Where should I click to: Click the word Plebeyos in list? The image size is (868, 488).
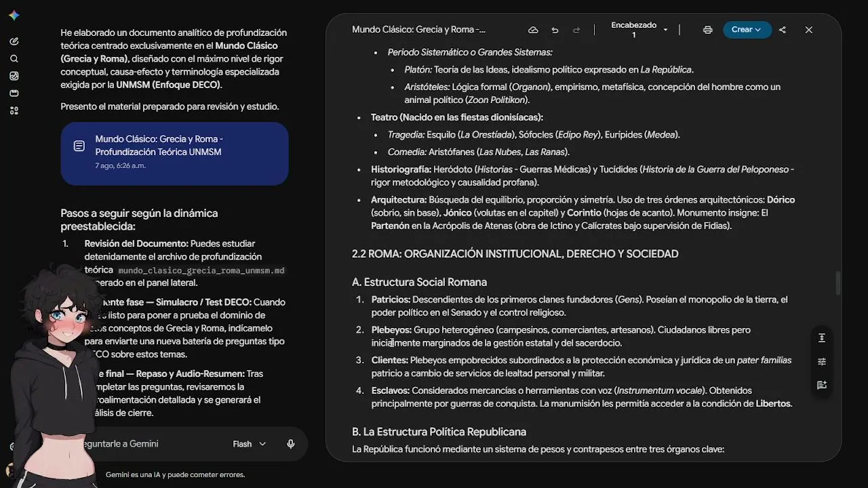tap(391, 330)
